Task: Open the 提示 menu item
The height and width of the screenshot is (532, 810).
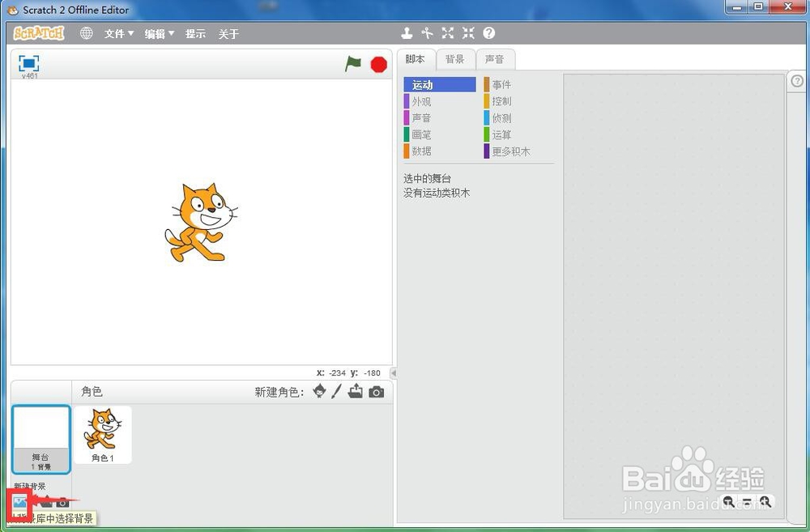Action: pyautogui.click(x=196, y=34)
